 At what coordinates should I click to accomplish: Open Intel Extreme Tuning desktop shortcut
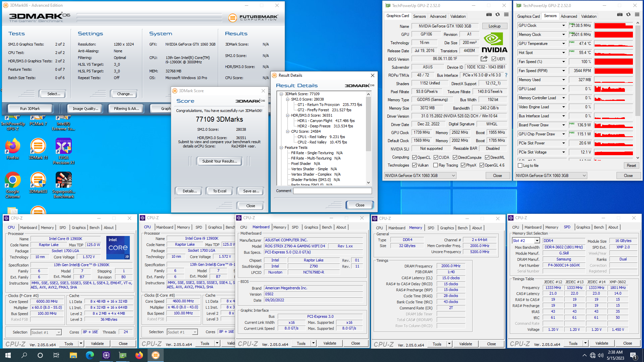pyautogui.click(x=63, y=123)
